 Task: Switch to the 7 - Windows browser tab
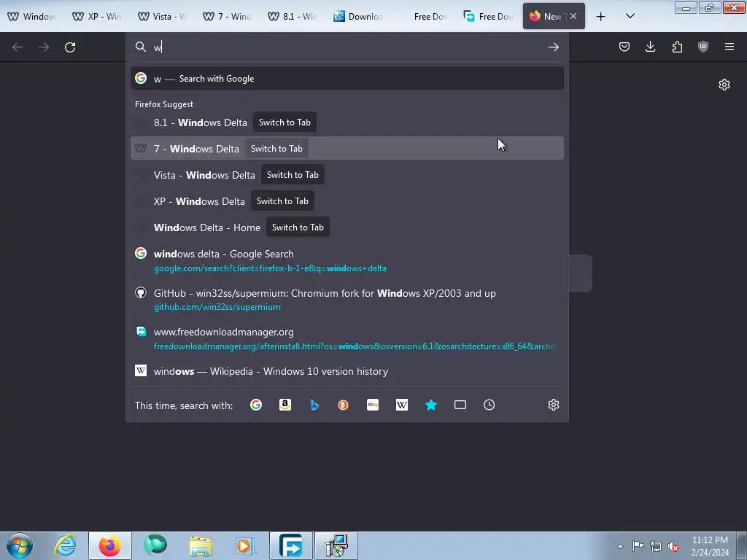[x=228, y=16]
